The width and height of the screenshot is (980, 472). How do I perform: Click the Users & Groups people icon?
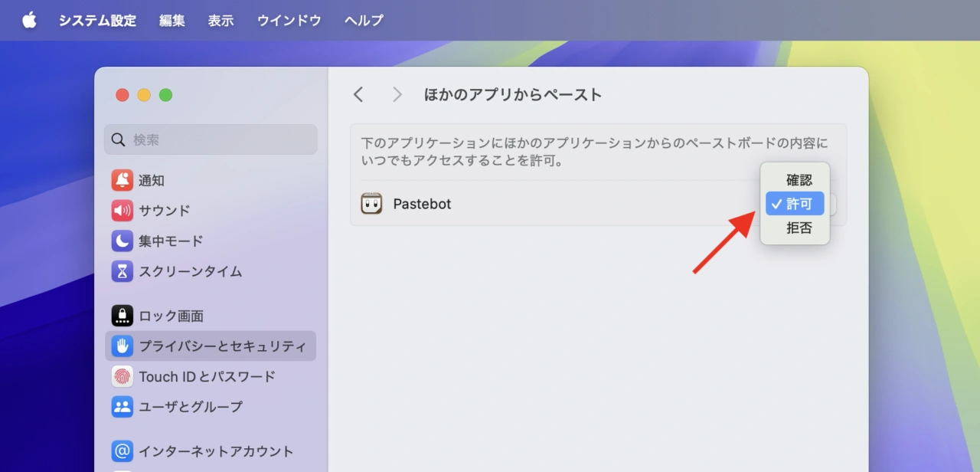pyautogui.click(x=122, y=407)
